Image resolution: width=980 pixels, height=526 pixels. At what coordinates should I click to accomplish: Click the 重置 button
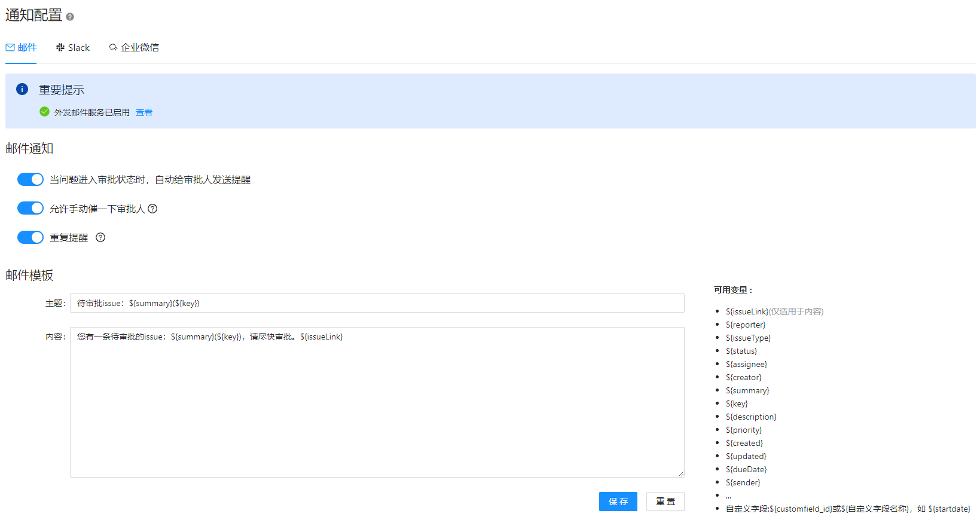point(665,501)
